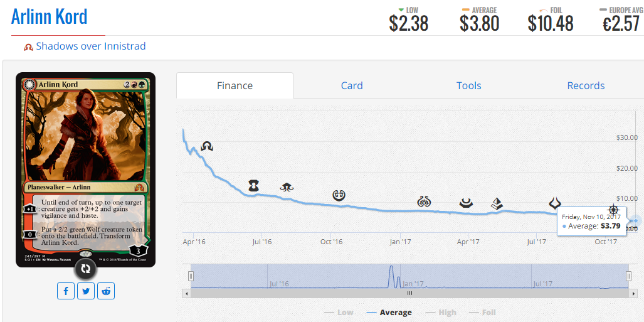Click the card flip transform icon
This screenshot has height=322, width=644.
85,269
